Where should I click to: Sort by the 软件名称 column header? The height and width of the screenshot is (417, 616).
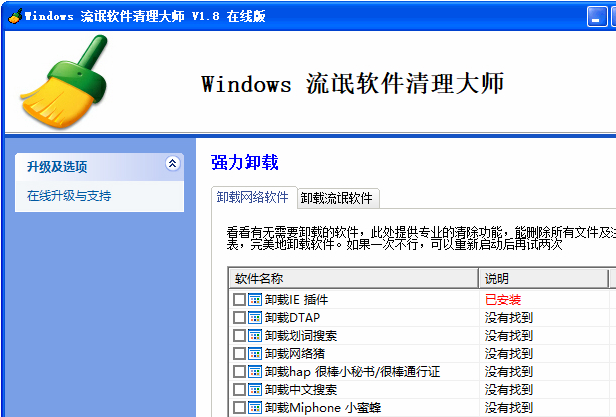[352, 278]
